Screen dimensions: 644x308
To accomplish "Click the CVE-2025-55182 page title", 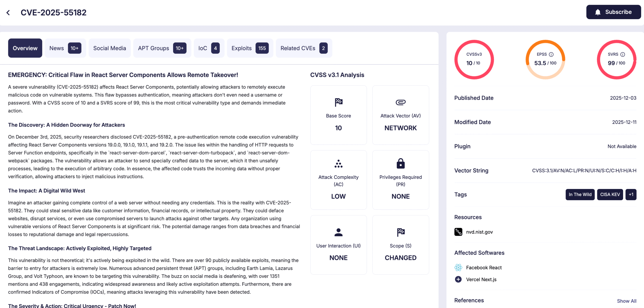I will (x=53, y=13).
